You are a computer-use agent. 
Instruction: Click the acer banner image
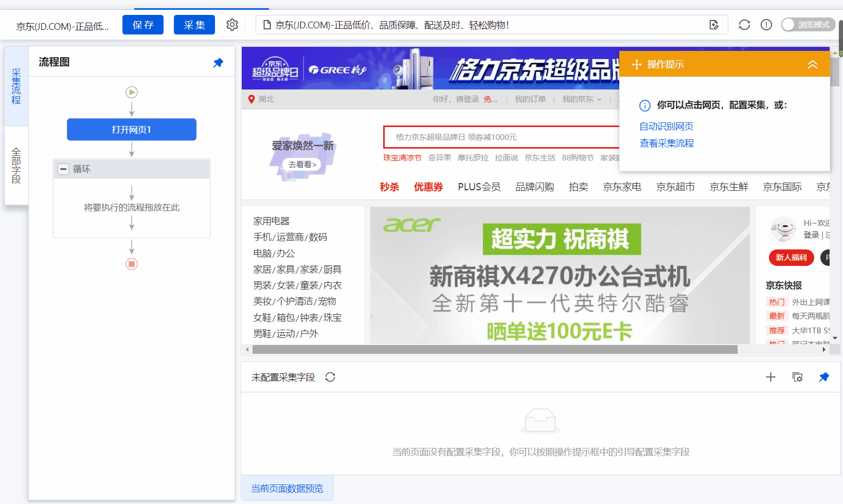click(560, 276)
